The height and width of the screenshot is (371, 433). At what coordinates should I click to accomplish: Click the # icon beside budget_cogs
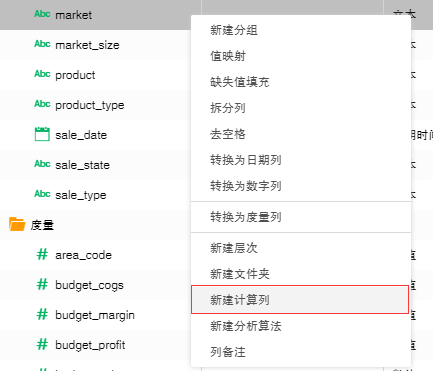[x=42, y=285]
